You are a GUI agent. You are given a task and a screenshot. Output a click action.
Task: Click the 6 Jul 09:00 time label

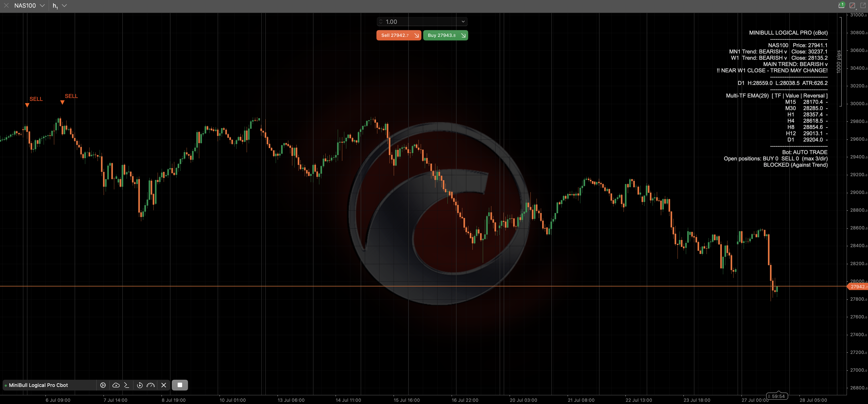point(58,400)
